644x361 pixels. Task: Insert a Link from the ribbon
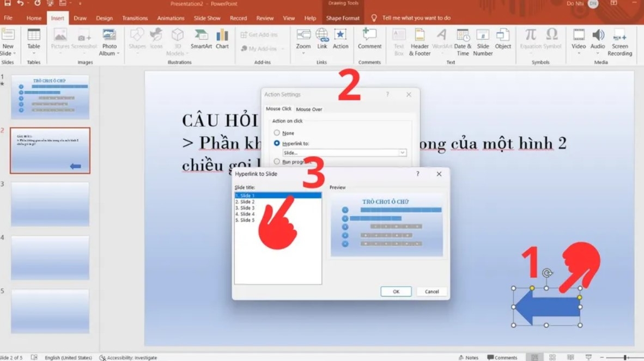click(322, 39)
